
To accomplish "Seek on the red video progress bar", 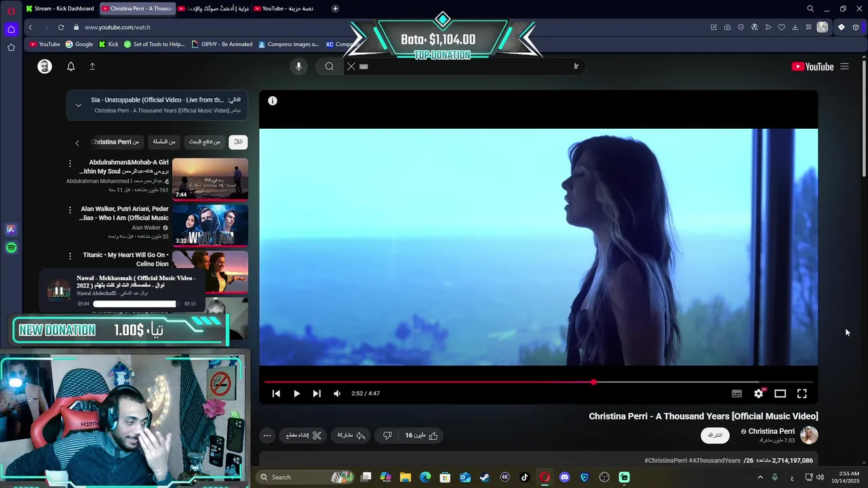I will coord(538,382).
